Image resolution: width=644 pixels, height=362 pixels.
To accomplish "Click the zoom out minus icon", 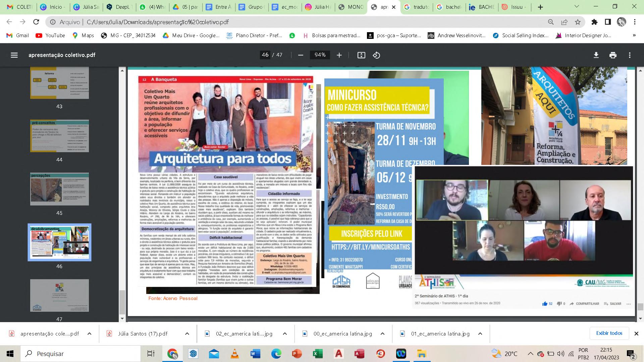I will 301,55.
